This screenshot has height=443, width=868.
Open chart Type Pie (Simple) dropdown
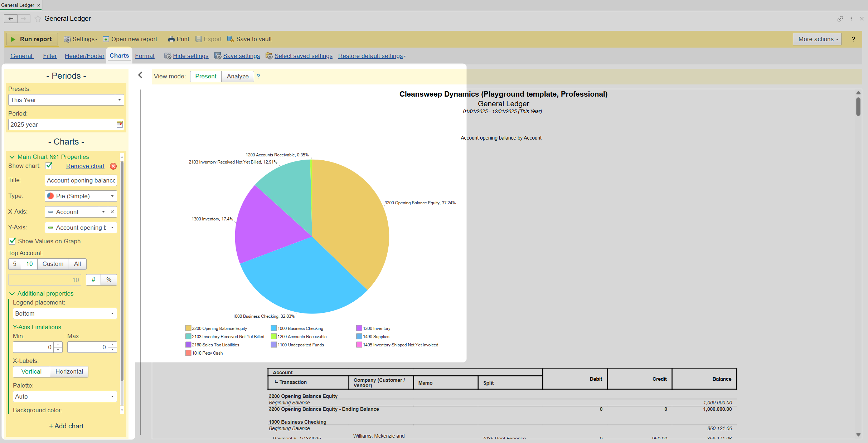pos(112,196)
